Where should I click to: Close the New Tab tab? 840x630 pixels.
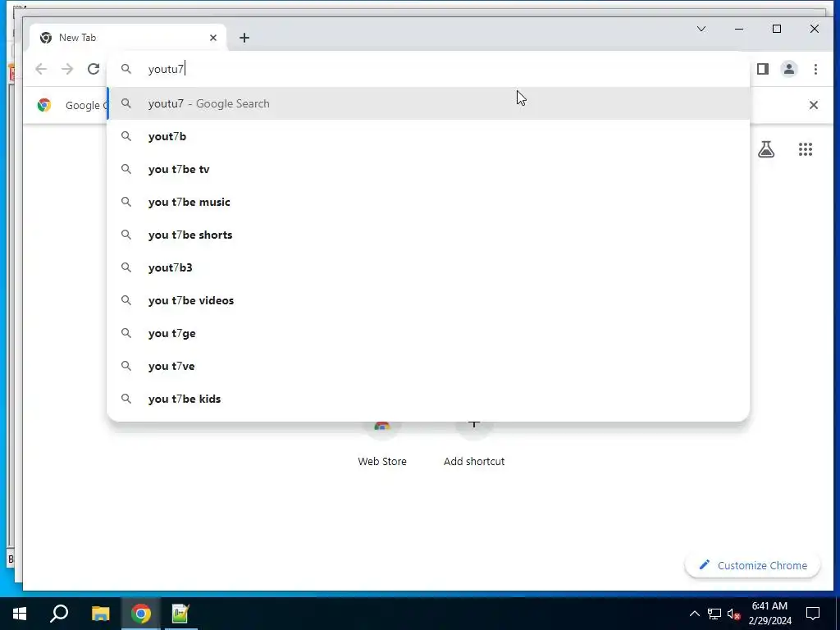click(213, 38)
